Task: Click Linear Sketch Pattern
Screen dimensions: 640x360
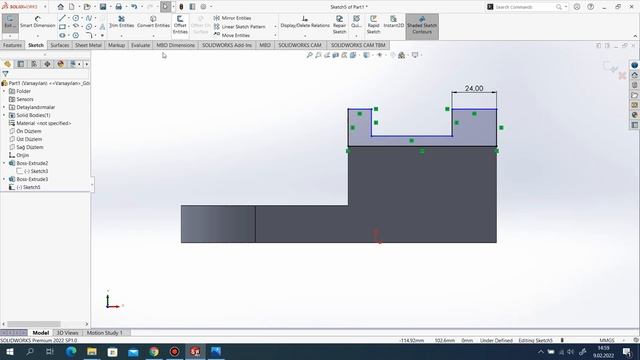Action: tap(240, 27)
